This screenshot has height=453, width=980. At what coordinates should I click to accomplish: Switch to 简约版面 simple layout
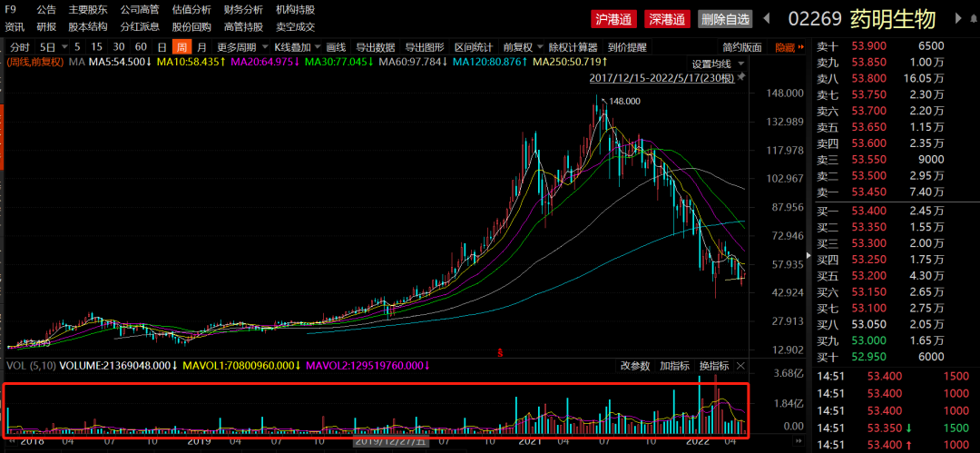point(742,47)
